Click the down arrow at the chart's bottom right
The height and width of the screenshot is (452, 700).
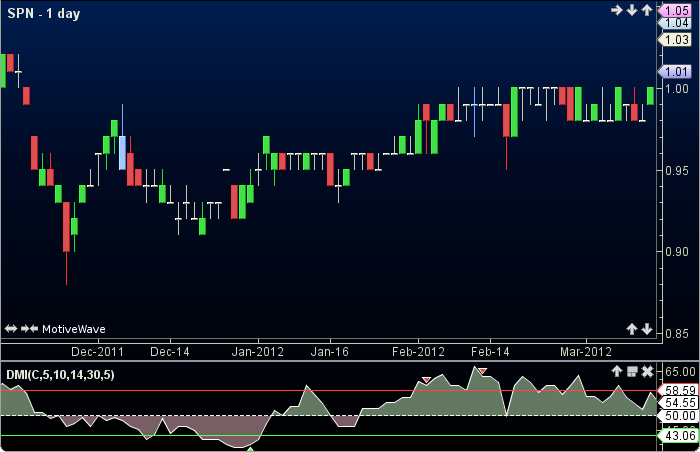coord(647,330)
